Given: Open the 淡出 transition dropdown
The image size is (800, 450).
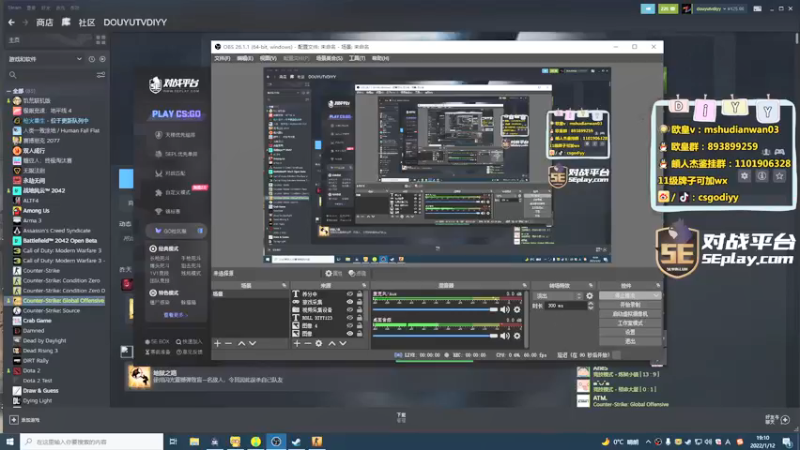Looking at the screenshot, I should coord(558,296).
